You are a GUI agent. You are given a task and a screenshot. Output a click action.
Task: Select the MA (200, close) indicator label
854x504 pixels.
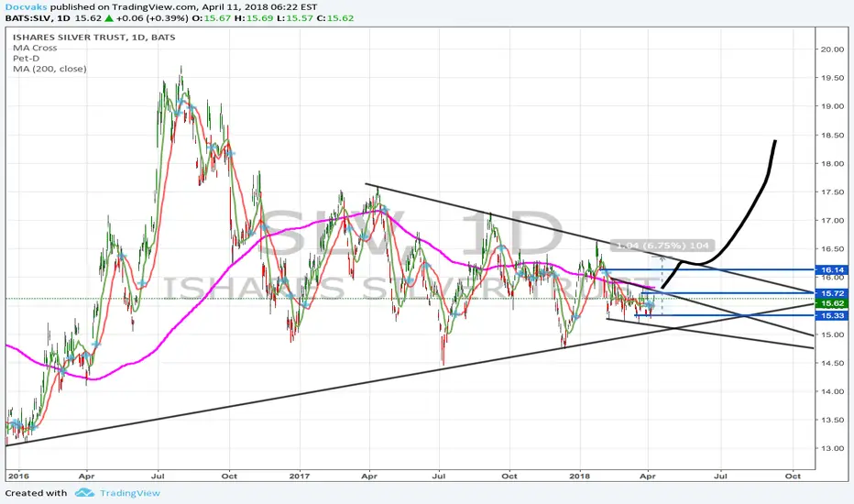[x=49, y=69]
